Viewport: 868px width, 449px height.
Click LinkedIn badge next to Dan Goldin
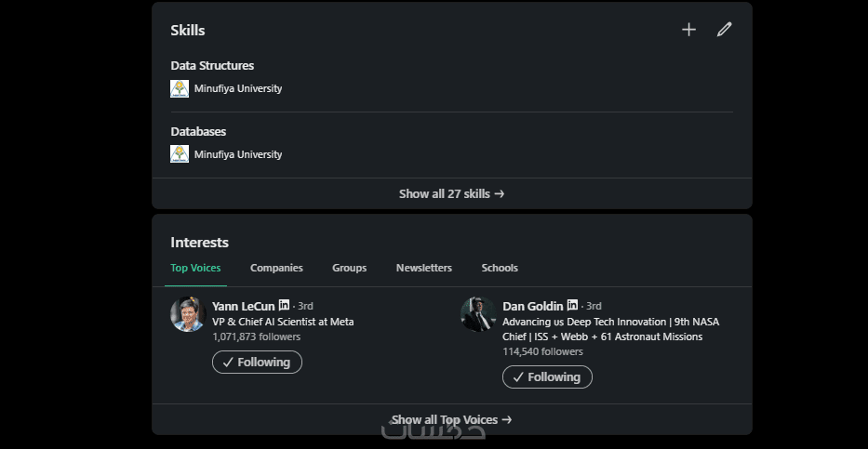pyautogui.click(x=573, y=305)
